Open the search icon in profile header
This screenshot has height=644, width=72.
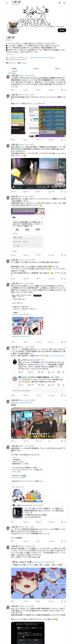(x=64, y=3)
